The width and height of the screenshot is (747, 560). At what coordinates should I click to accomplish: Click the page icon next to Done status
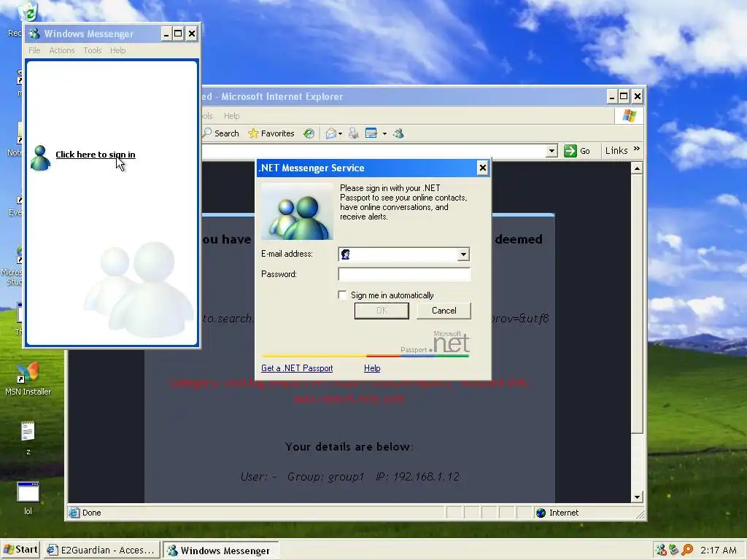click(x=74, y=513)
